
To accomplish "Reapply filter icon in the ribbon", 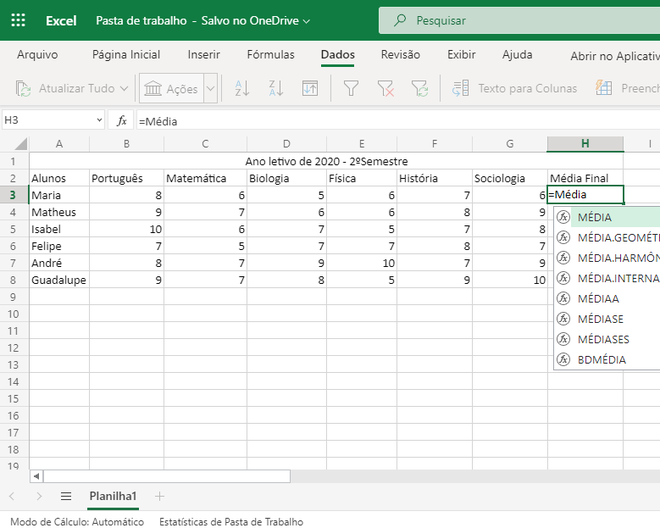I will pos(419,89).
